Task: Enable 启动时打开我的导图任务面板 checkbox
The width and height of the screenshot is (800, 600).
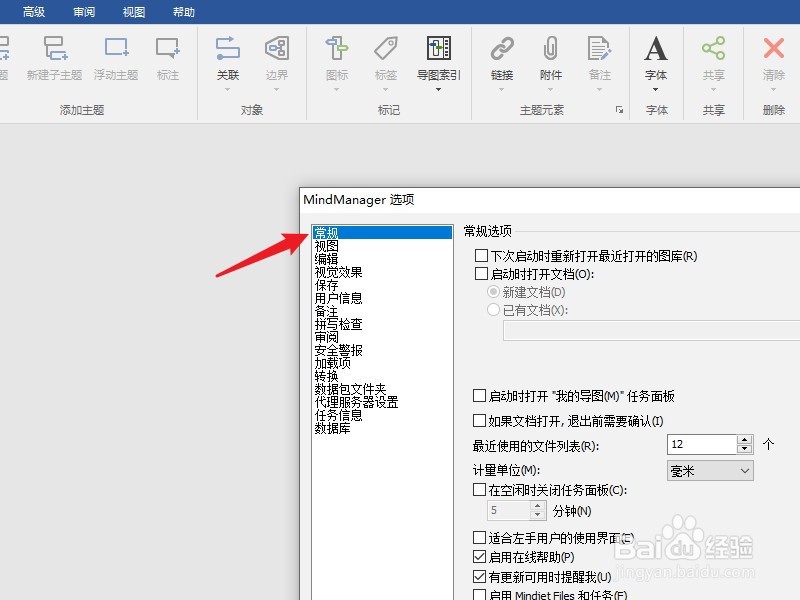Action: (x=479, y=395)
